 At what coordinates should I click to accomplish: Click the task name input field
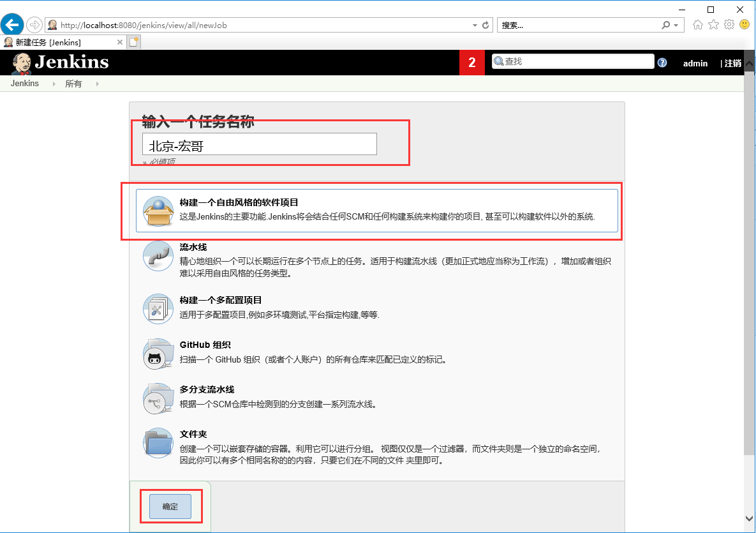coord(260,144)
